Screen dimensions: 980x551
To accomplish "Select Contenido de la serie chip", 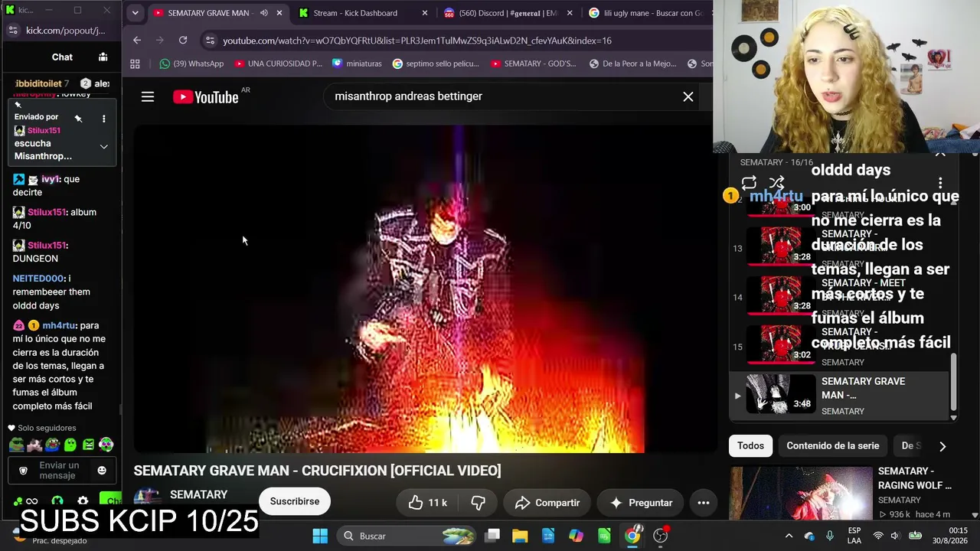I will pyautogui.click(x=833, y=445).
